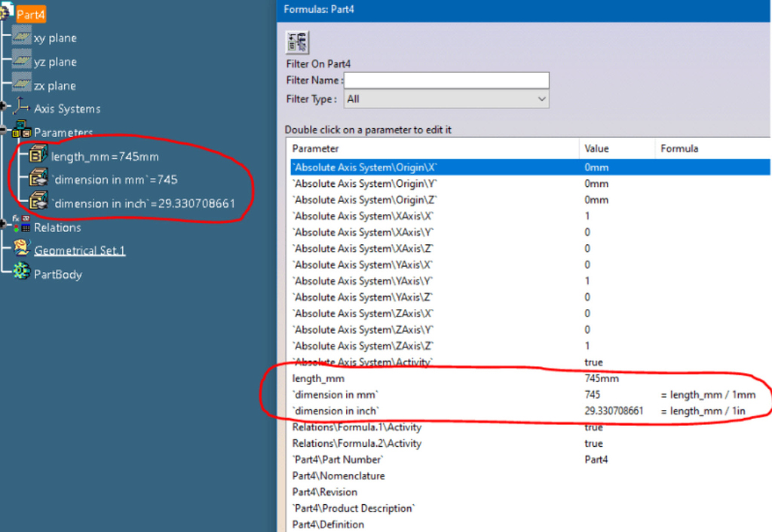This screenshot has height=532, width=772.
Task: Click the length_mm parameter cube icon
Action: coord(38,156)
